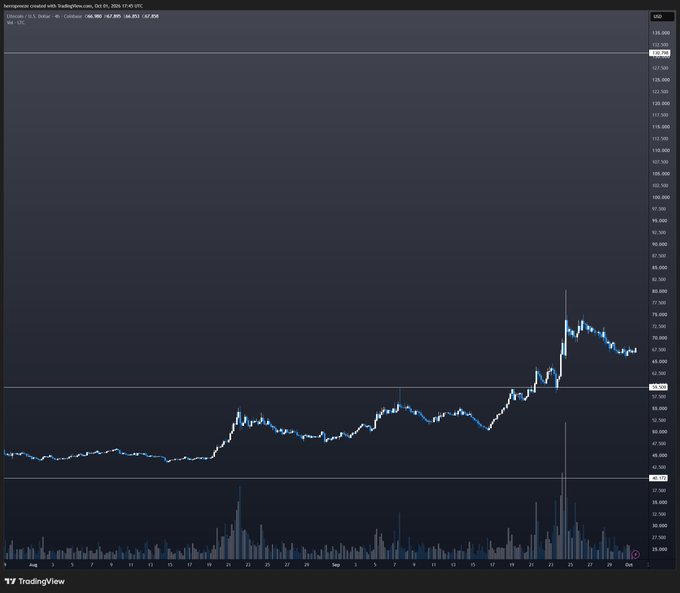The image size is (680, 593).
Task: Click the purple circular event marker near Oct
Action: 635,554
